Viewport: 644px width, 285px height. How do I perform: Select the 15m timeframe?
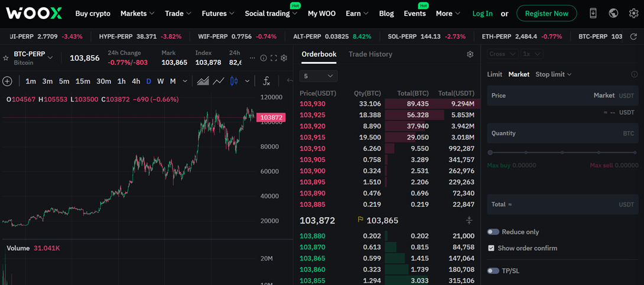[83, 81]
